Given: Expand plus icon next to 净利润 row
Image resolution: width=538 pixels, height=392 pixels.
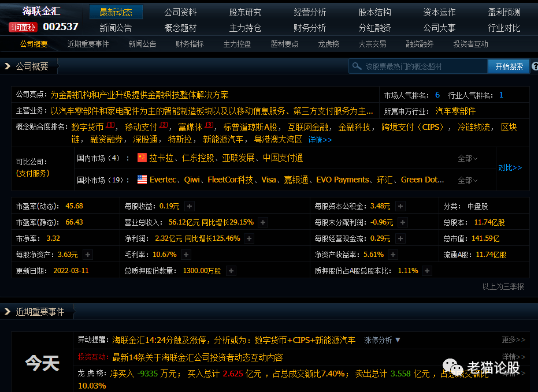Looking at the screenshot, I should (250, 238).
